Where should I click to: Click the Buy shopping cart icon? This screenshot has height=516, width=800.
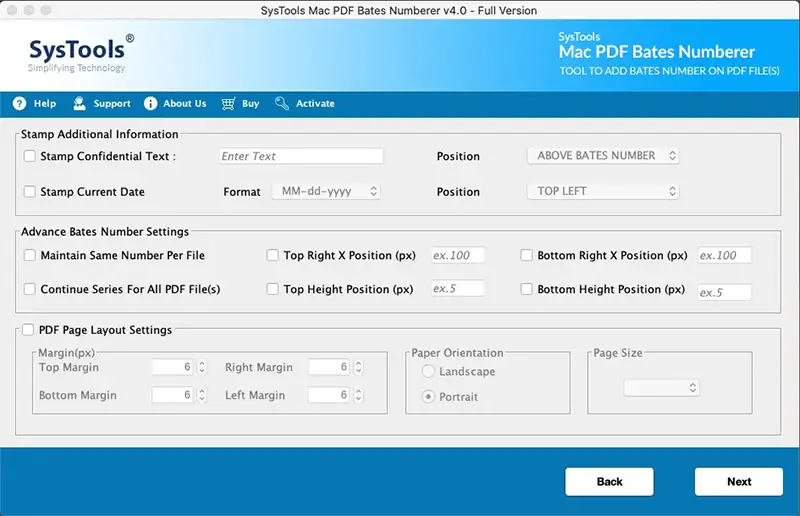228,104
